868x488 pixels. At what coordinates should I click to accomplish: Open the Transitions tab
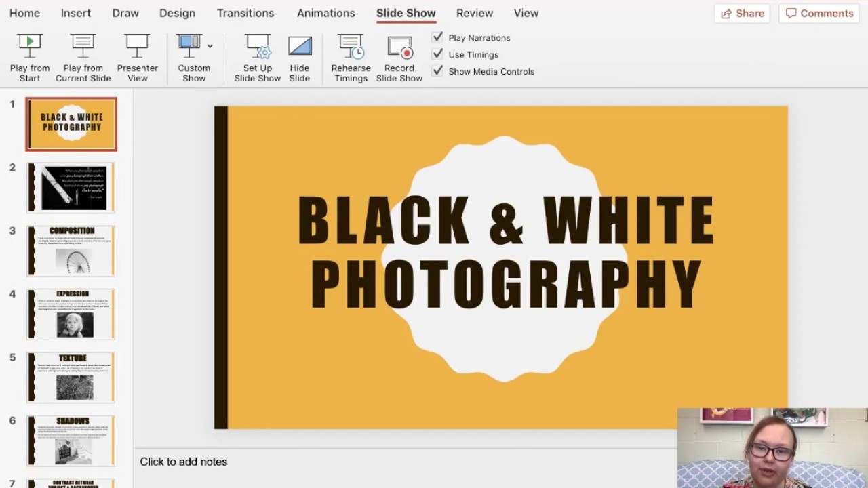point(245,13)
